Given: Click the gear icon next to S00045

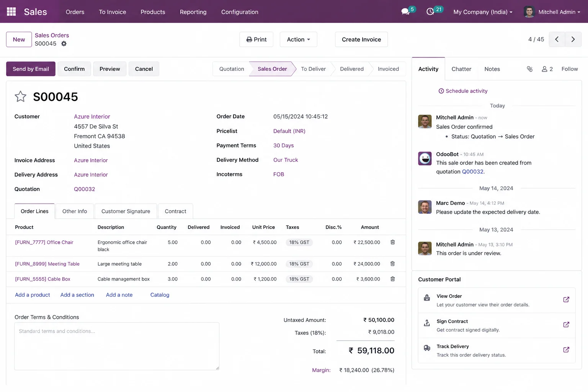Looking at the screenshot, I should pos(64,44).
